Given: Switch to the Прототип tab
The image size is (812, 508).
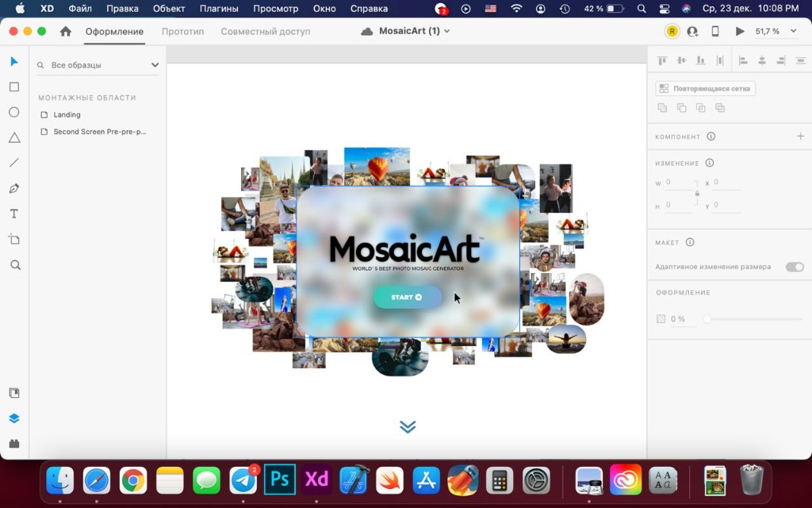Looking at the screenshot, I should pos(183,32).
